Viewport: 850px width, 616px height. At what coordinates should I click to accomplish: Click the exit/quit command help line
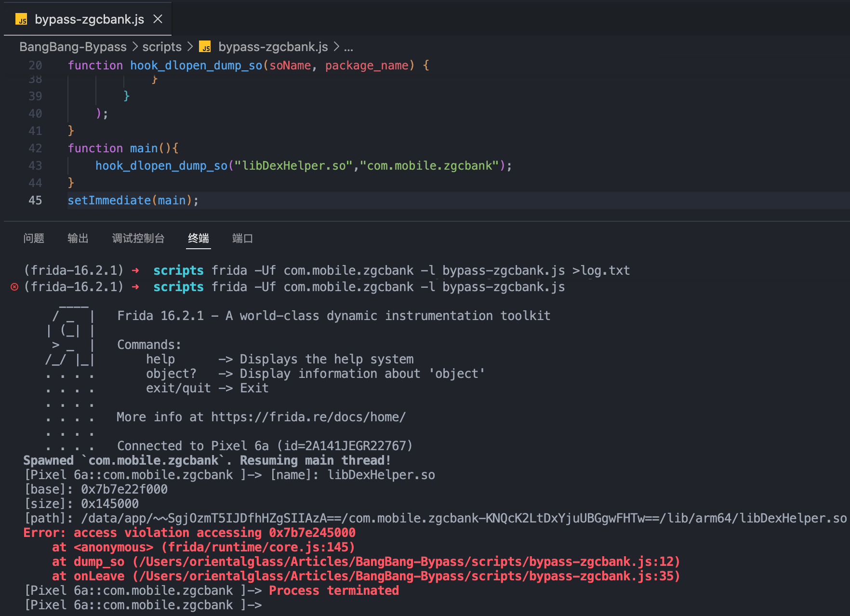tap(207, 388)
